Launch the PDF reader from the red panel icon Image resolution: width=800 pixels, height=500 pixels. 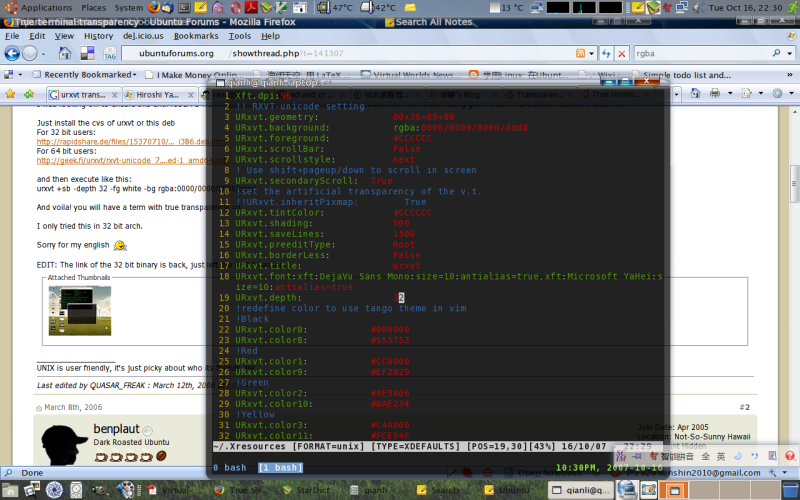tap(251, 8)
